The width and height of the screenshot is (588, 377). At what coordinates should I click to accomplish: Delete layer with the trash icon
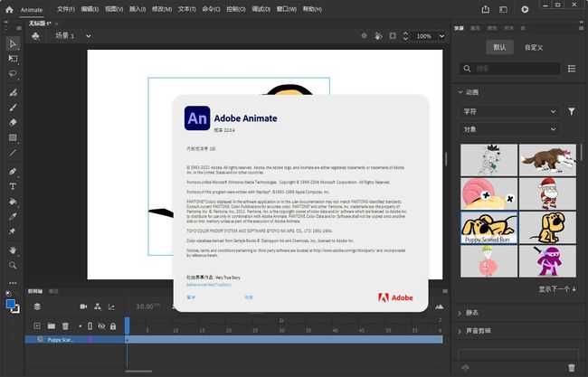click(x=66, y=326)
